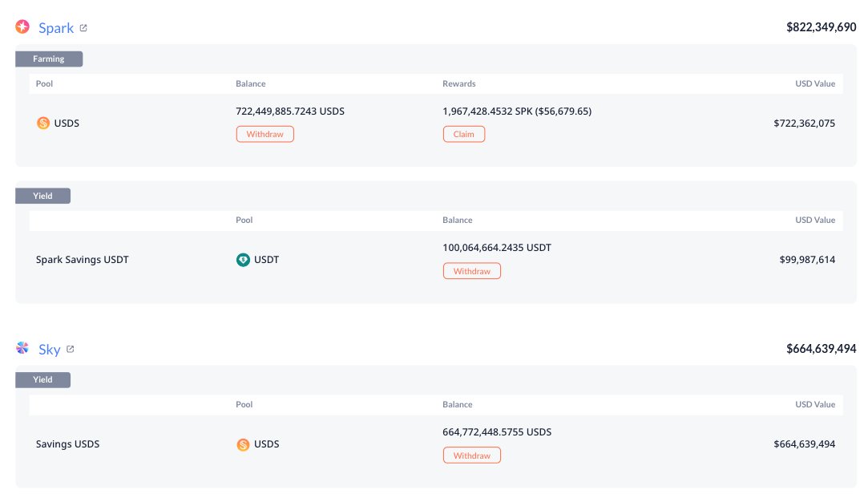Click the Spark Savings USDT row label
This screenshot has width=868, height=494.
(83, 260)
